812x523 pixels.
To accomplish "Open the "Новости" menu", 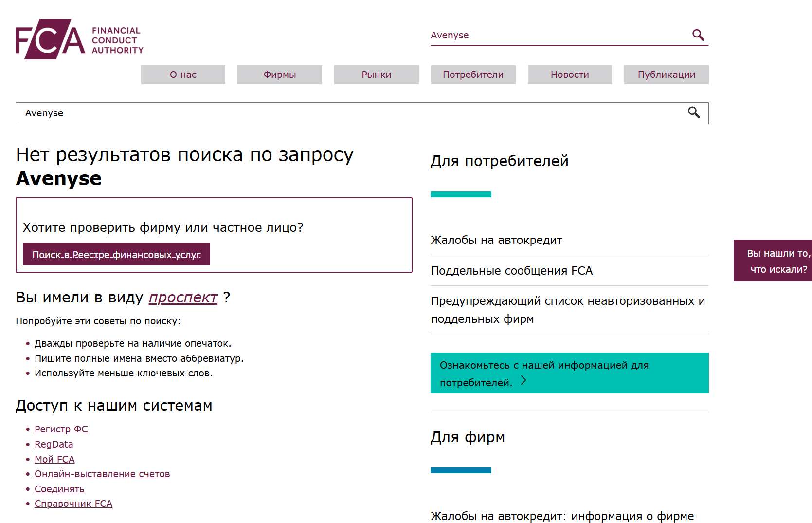I will [570, 75].
